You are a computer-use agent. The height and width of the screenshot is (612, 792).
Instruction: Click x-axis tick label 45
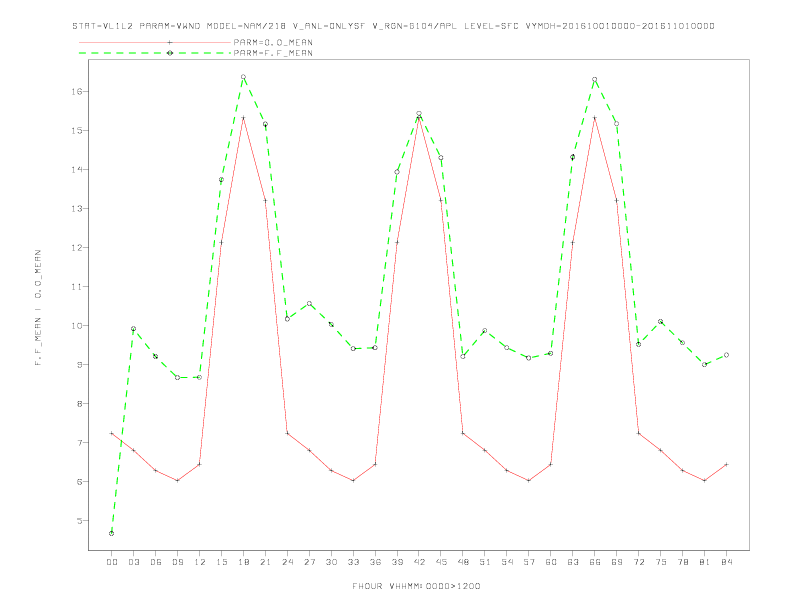click(441, 562)
